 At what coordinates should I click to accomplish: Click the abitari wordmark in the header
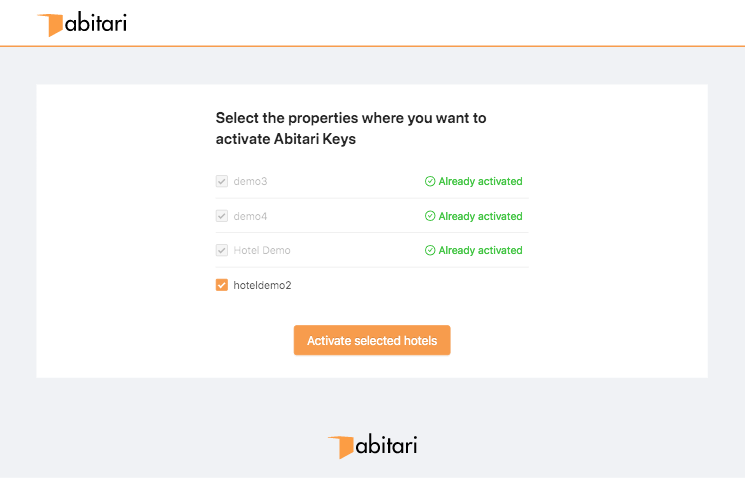pos(96,23)
